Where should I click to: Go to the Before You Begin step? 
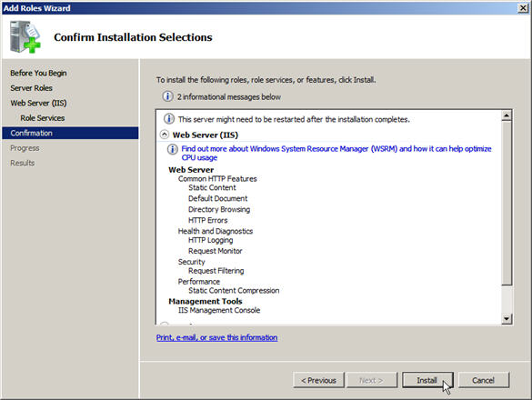tap(38, 73)
